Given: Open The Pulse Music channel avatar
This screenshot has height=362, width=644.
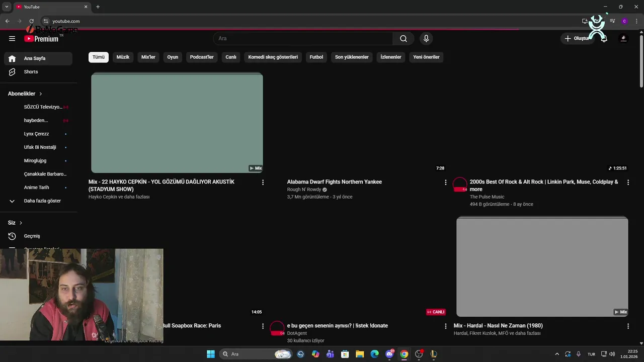Looking at the screenshot, I should (x=460, y=185).
